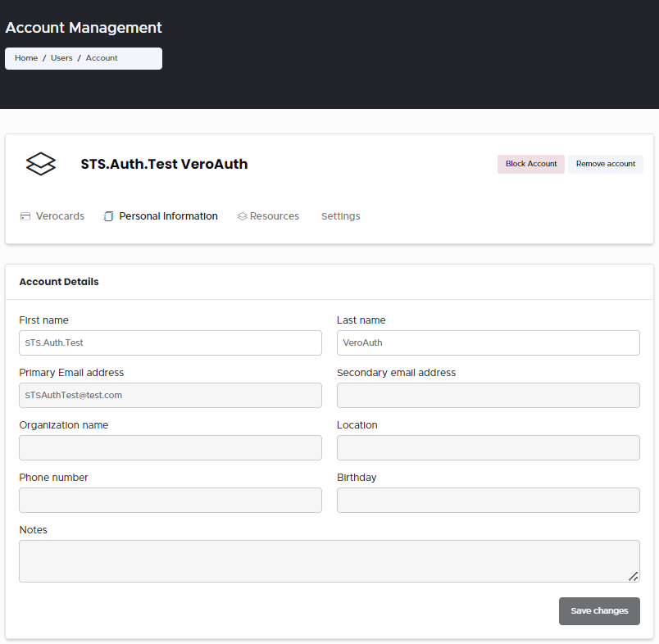Click the Verocards card icon
The width and height of the screenshot is (659, 644).
[25, 216]
